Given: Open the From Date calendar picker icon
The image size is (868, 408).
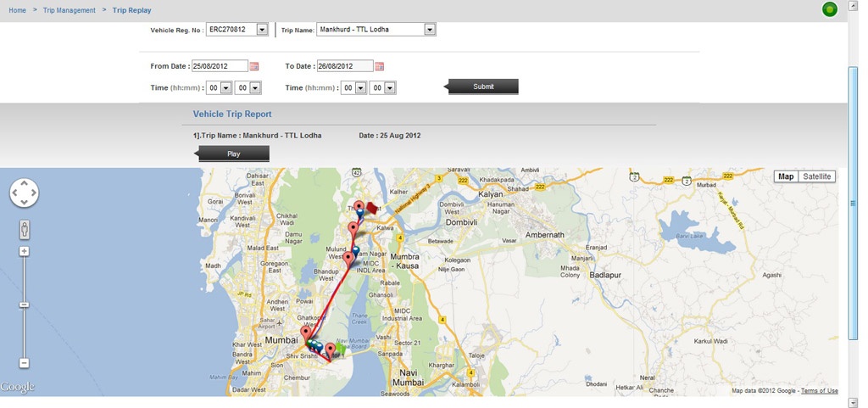Looking at the screenshot, I should tap(254, 66).
